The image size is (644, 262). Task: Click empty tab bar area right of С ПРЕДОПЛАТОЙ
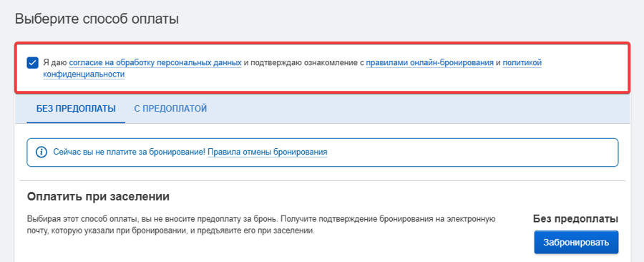411,109
